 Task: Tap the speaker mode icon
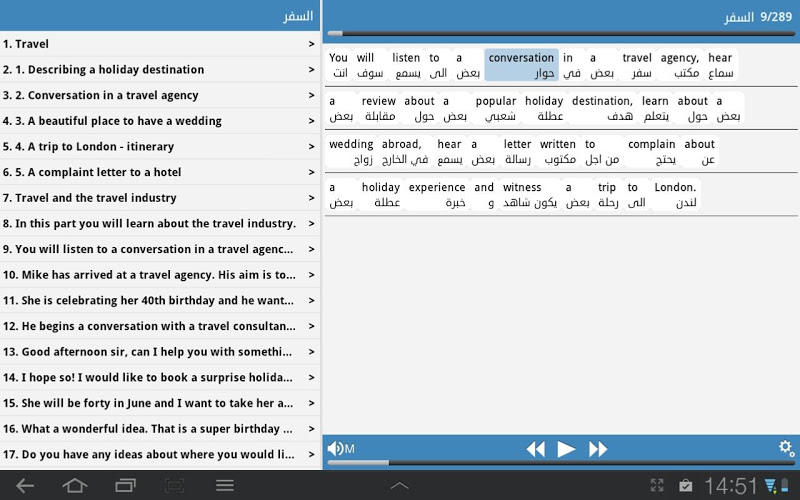[341, 449]
